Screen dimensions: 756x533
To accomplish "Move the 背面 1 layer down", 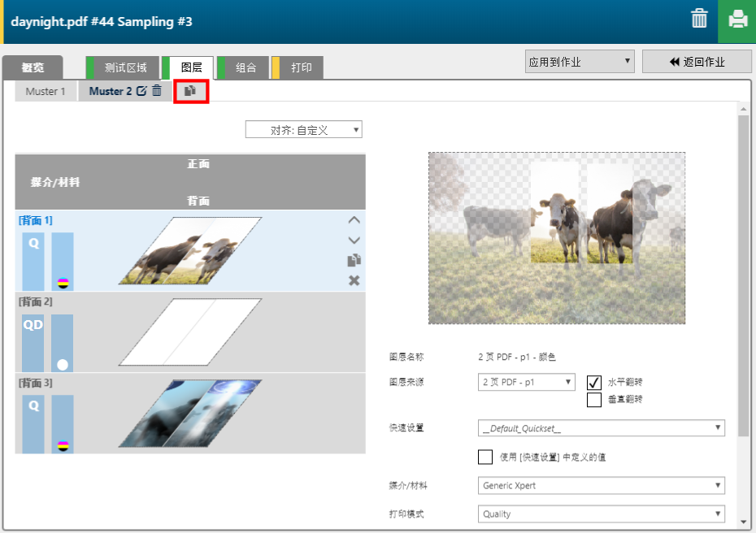I will (354, 240).
